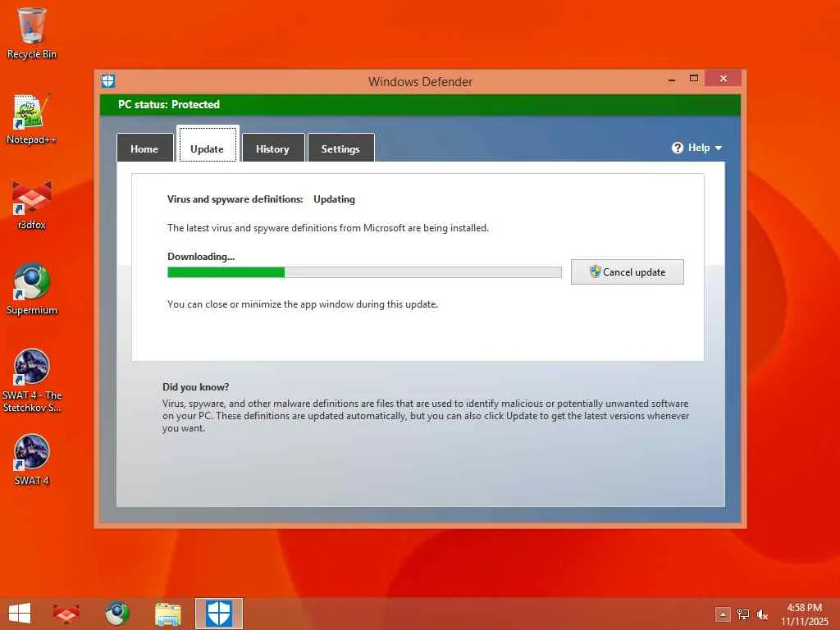Launch Supermium from the taskbar
The width and height of the screenshot is (840, 630).
[x=116, y=614]
